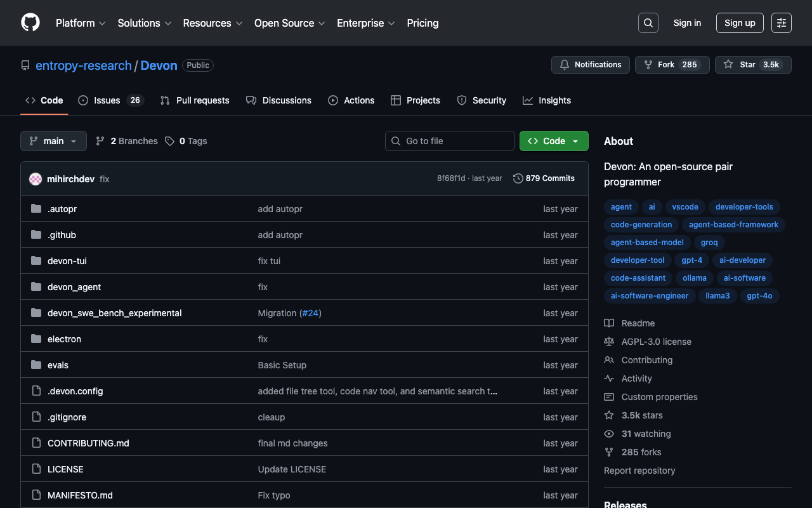Open the .autopr folder

[62, 209]
